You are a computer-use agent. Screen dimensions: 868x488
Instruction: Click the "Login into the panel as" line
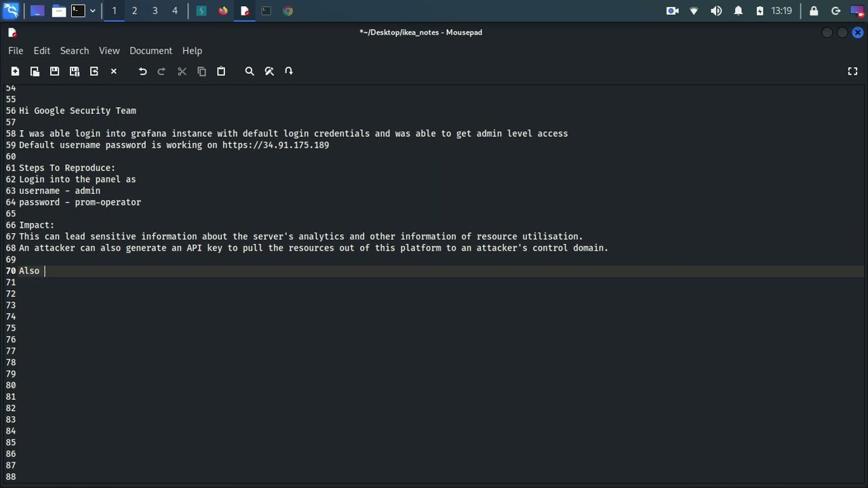pyautogui.click(x=77, y=180)
